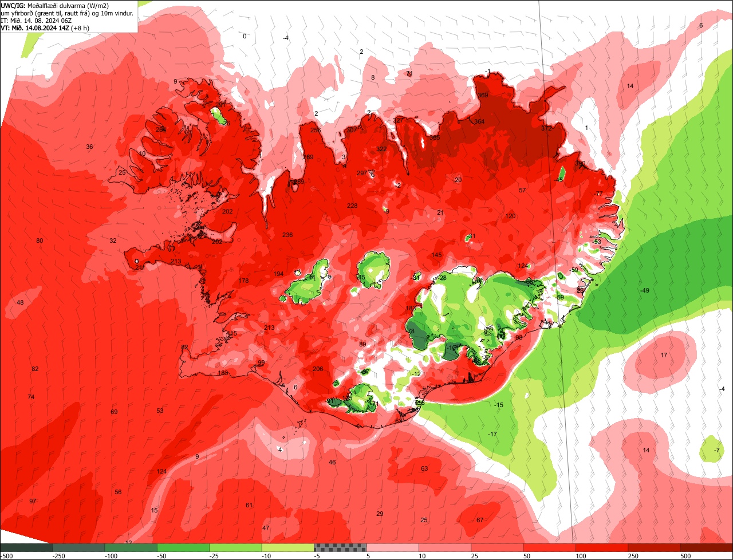Click the map value '120'
The width and height of the screenshot is (733, 560).
click(511, 216)
